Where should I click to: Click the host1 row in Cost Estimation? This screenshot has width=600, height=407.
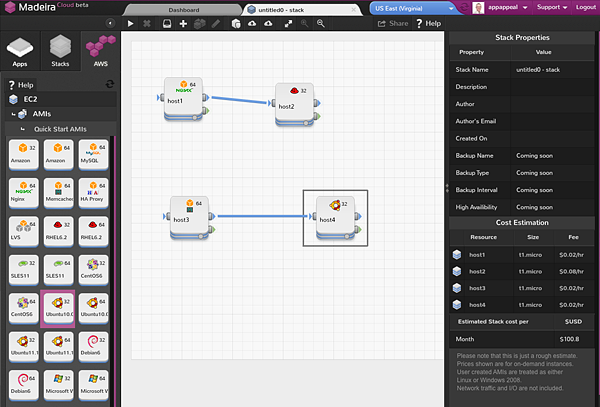coord(522,255)
